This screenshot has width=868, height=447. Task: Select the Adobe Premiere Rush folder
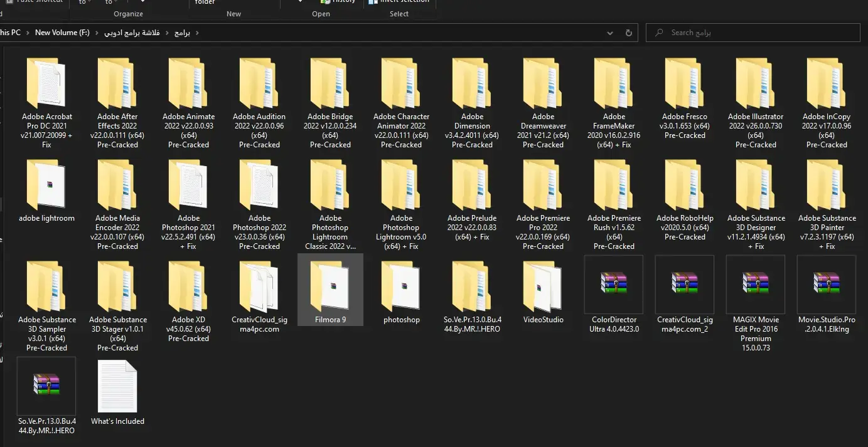click(614, 204)
